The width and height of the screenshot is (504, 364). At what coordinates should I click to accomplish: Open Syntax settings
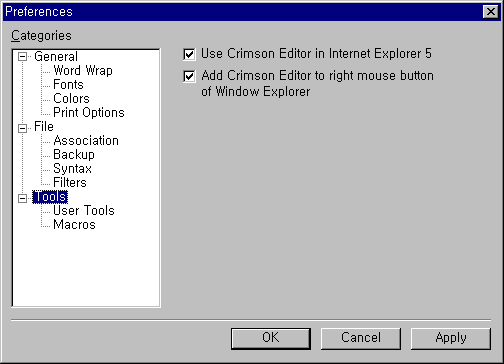point(72,169)
